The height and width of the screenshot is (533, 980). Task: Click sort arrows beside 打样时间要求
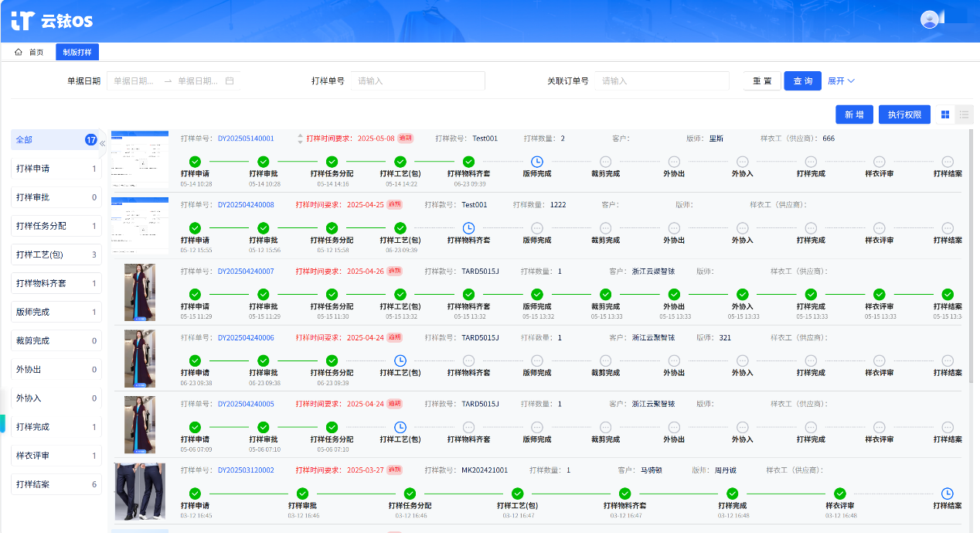(x=300, y=138)
